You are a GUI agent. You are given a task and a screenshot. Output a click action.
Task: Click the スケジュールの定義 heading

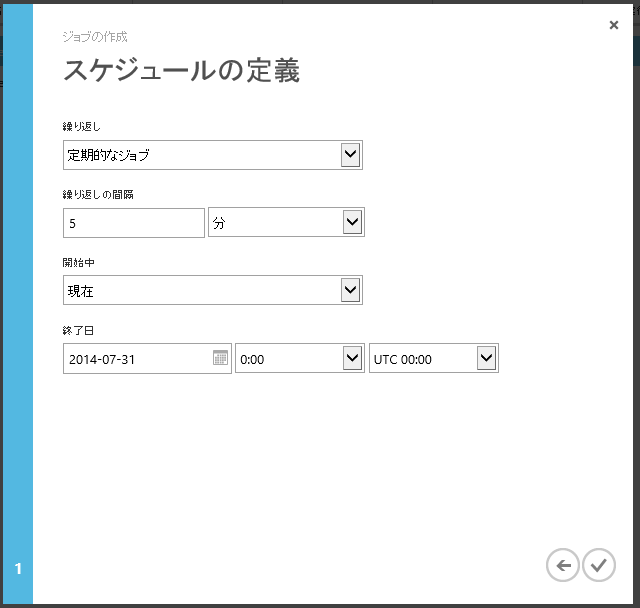(181, 71)
